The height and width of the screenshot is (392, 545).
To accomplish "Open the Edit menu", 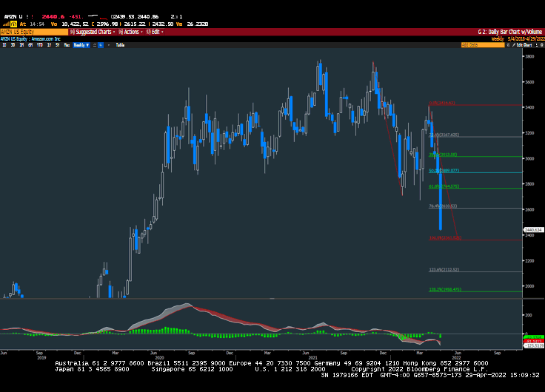I will (155, 32).
